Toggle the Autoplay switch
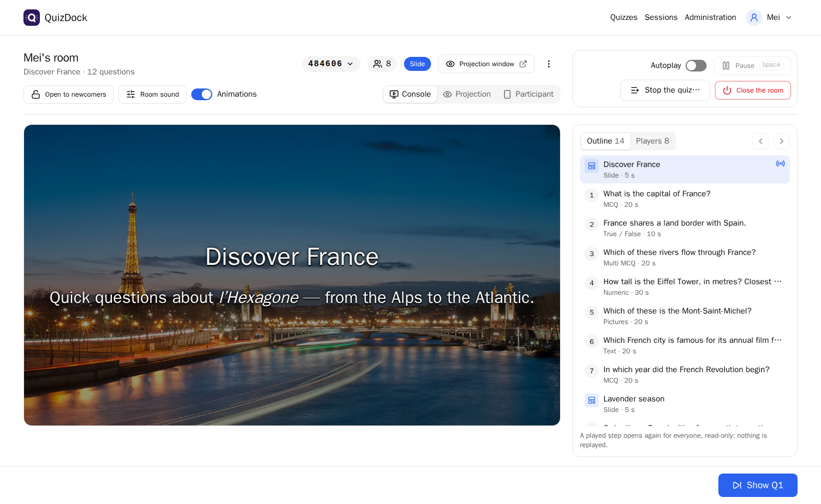This screenshot has height=504, width=821. 696,66
